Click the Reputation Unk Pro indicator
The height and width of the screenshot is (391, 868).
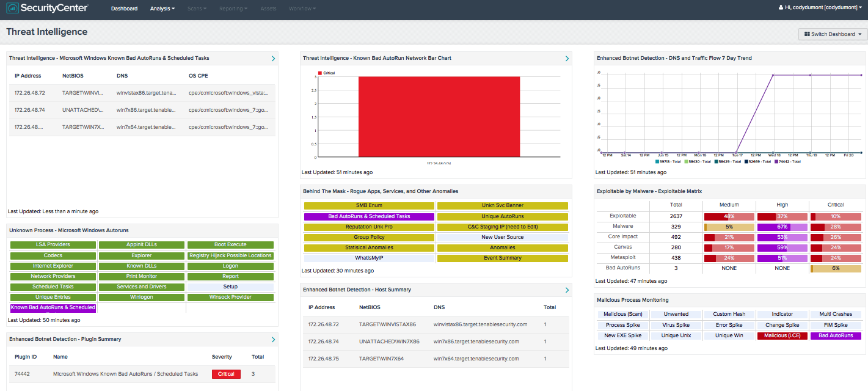point(369,227)
